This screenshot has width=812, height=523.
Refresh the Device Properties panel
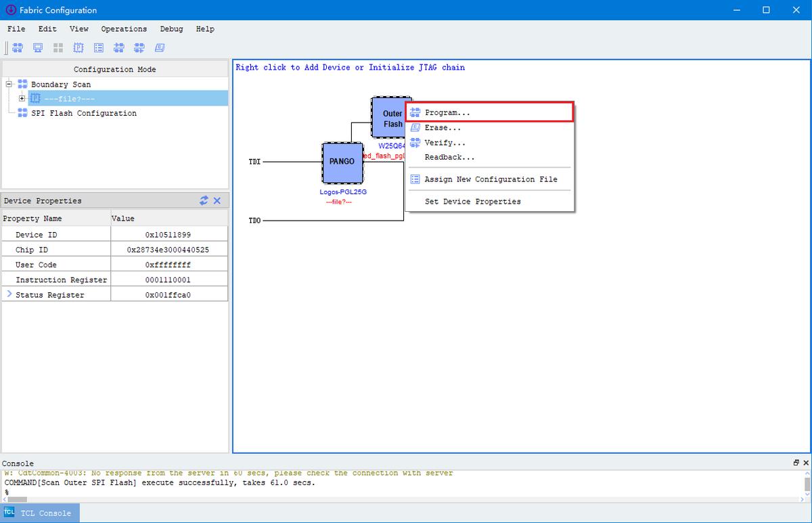pos(204,200)
